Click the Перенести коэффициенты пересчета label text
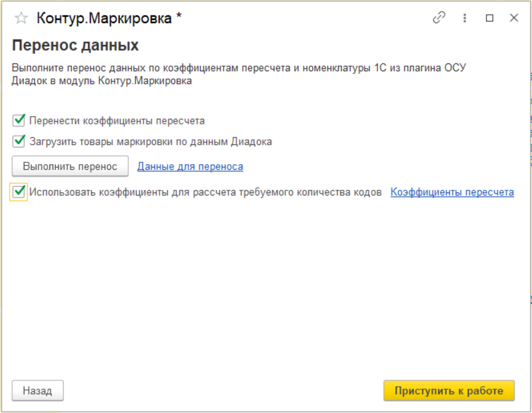The image size is (532, 413). point(117,121)
